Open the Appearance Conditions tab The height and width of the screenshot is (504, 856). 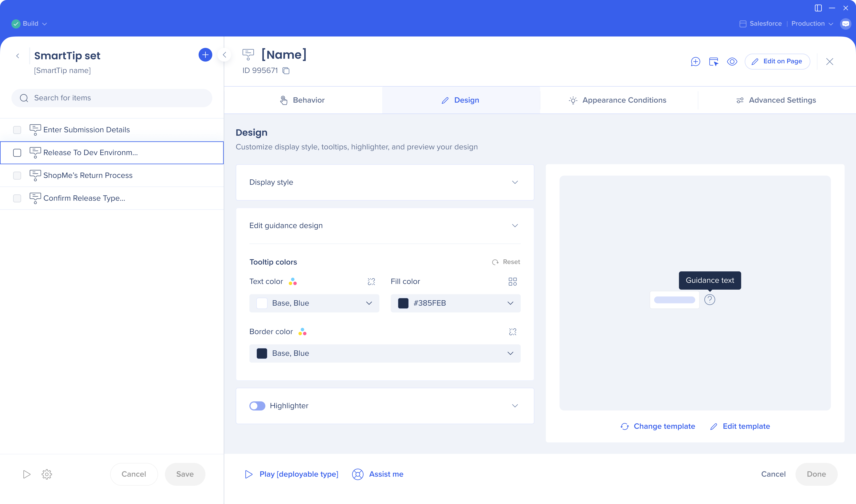tap(619, 100)
